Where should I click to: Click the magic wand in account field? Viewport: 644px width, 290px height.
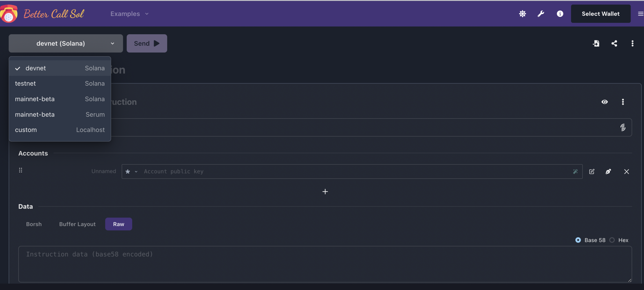coord(575,172)
